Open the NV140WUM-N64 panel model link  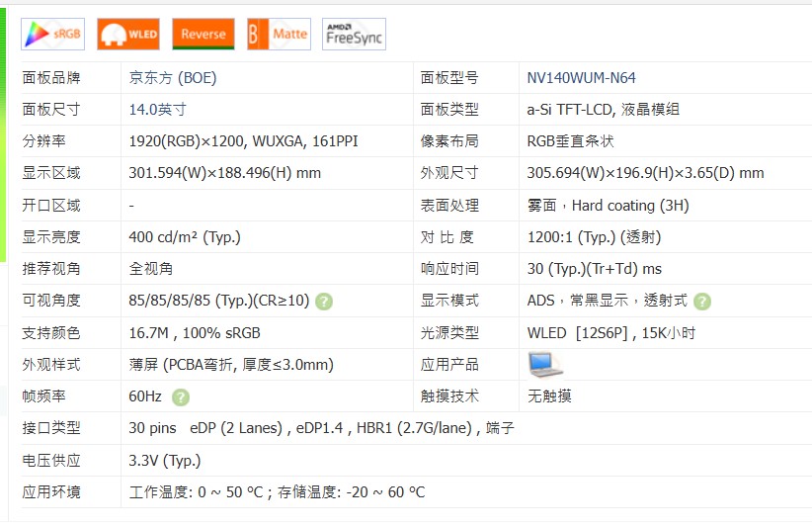tap(582, 78)
